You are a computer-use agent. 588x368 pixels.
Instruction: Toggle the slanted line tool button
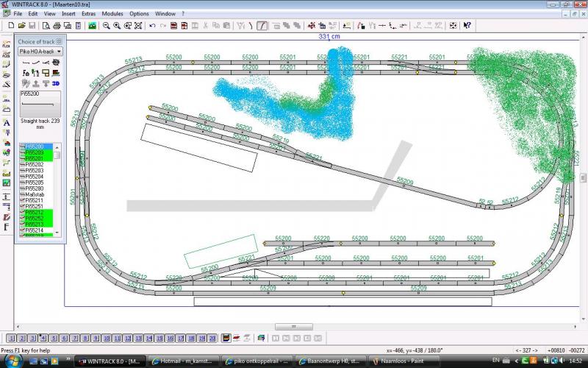262,26
